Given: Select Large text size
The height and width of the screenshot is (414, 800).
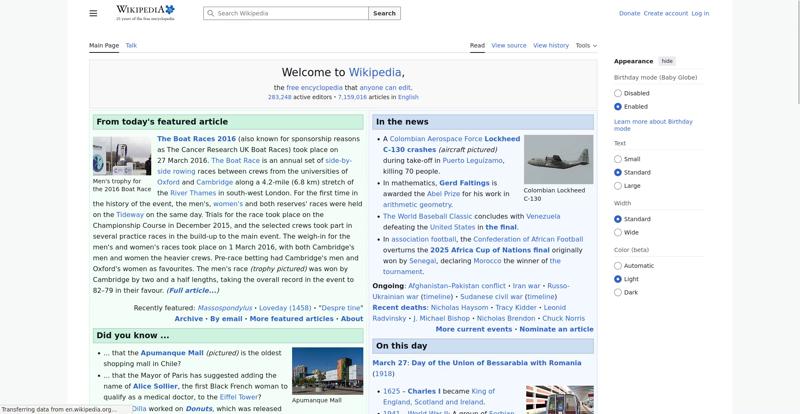Looking at the screenshot, I should [x=618, y=186].
